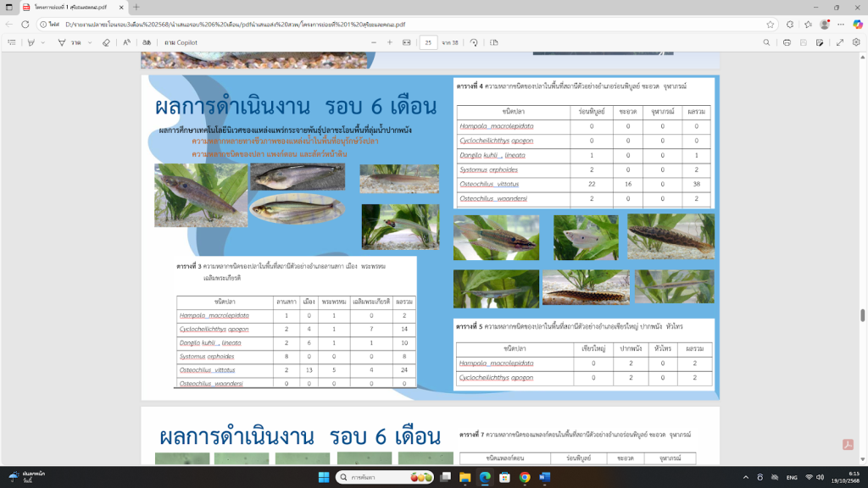Open Find in PDF search icon

coord(766,42)
